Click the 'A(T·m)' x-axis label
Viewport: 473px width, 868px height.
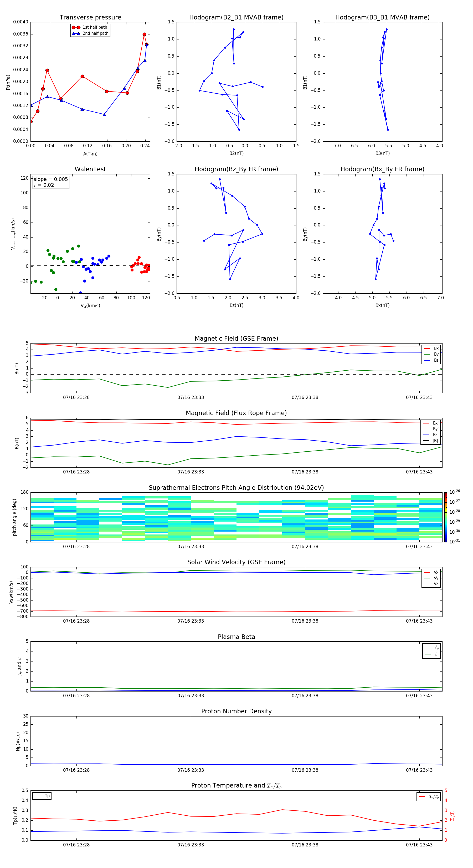(x=90, y=154)
